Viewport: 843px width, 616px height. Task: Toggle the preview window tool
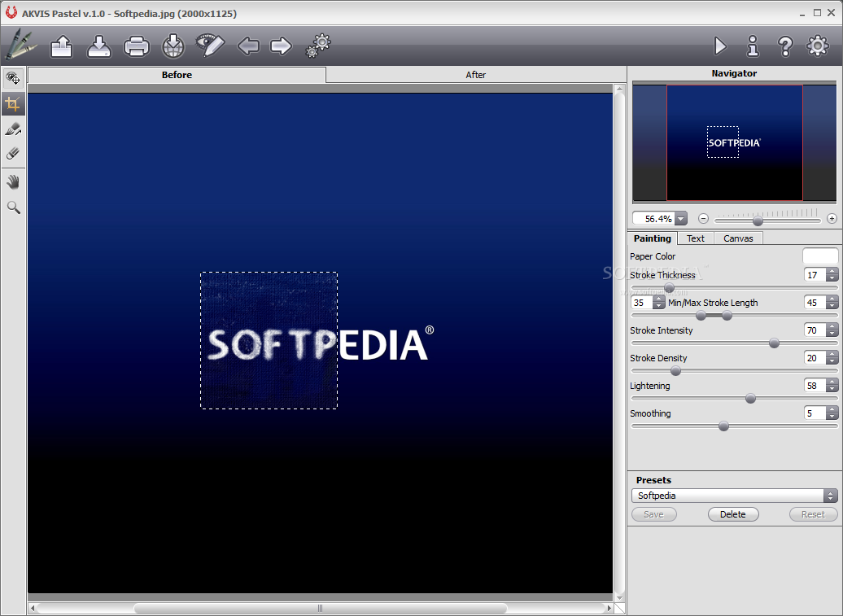(14, 78)
